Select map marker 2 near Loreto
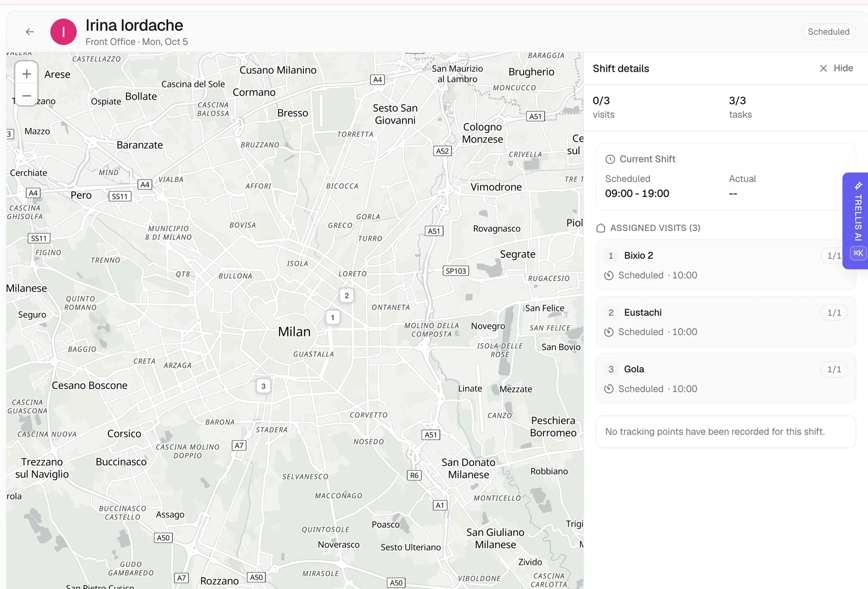 point(347,296)
